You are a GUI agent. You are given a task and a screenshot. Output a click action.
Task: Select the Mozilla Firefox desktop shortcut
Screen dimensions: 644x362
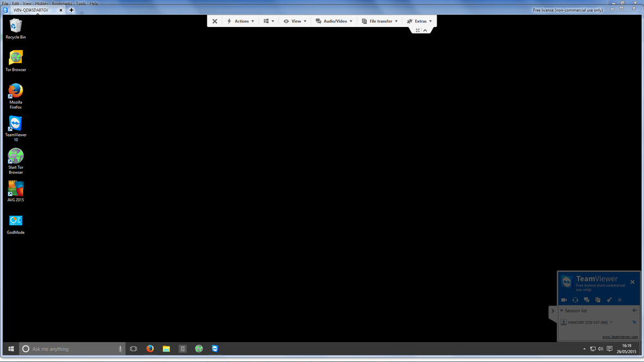pos(15,96)
